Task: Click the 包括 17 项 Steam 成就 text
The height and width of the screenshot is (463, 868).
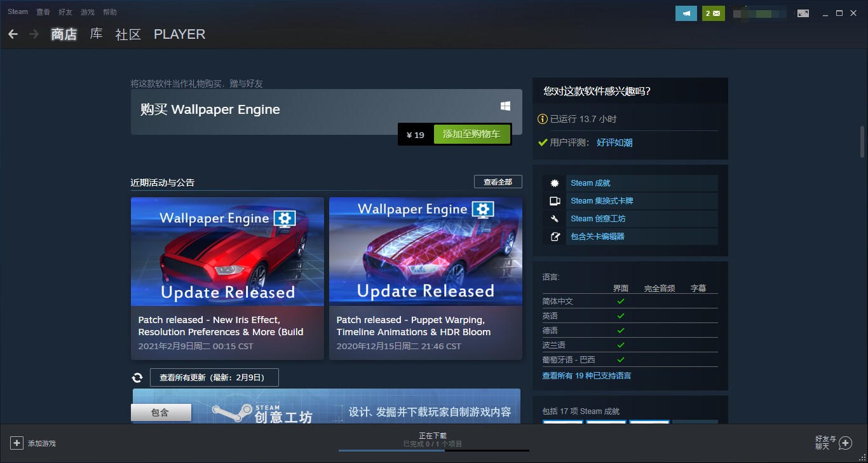Action: (x=581, y=411)
